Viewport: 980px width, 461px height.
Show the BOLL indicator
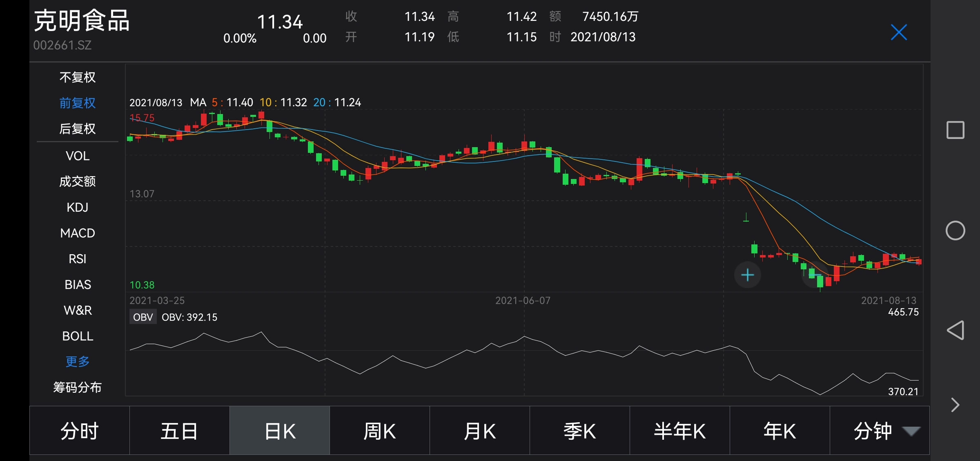78,336
